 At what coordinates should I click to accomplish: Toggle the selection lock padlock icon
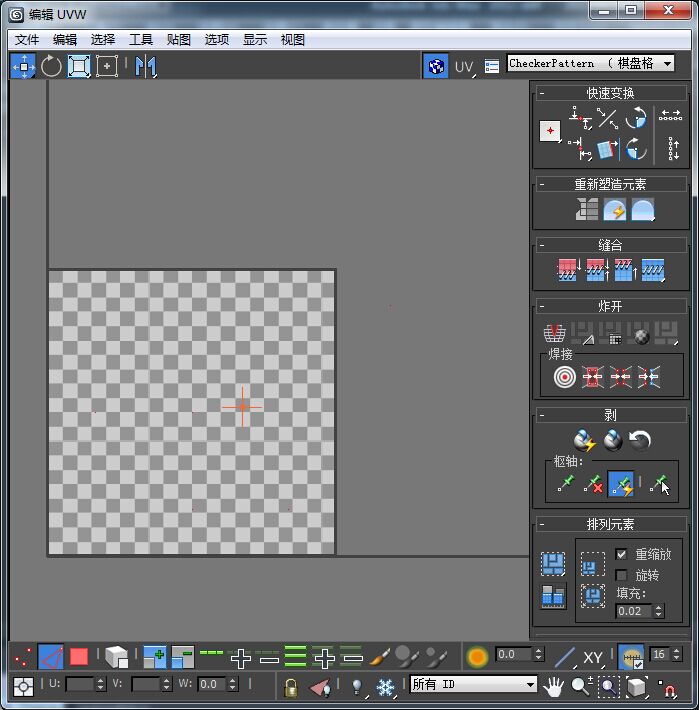pyautogui.click(x=291, y=687)
